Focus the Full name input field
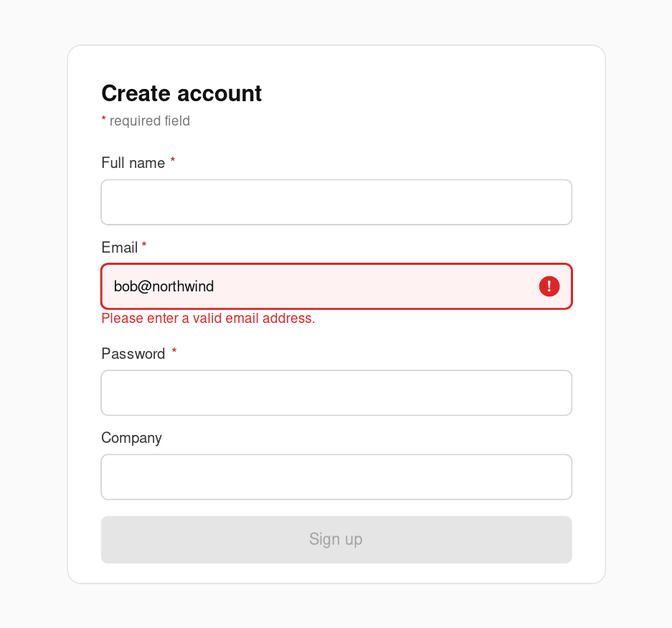Image resolution: width=672 pixels, height=628 pixels. (336, 202)
